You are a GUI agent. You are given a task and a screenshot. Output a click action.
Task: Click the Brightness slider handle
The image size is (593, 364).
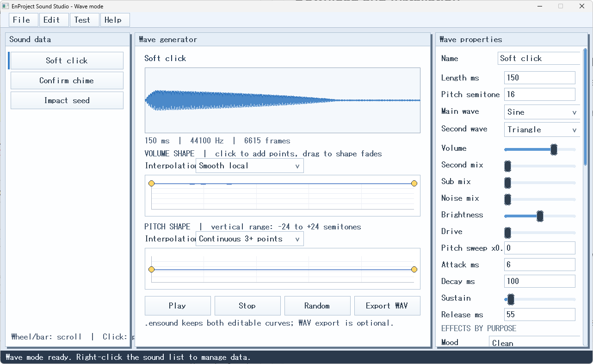[540, 216]
